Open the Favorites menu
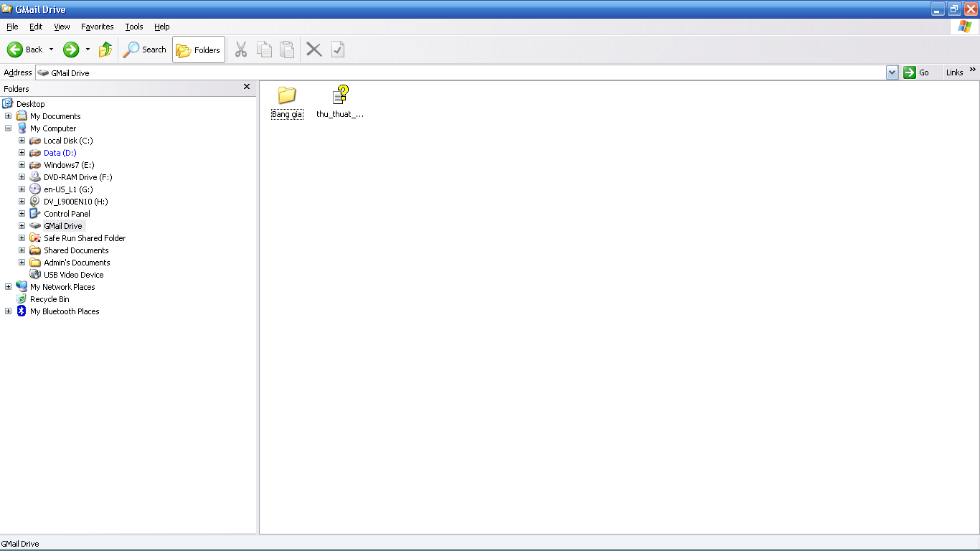The image size is (980, 551). click(97, 27)
